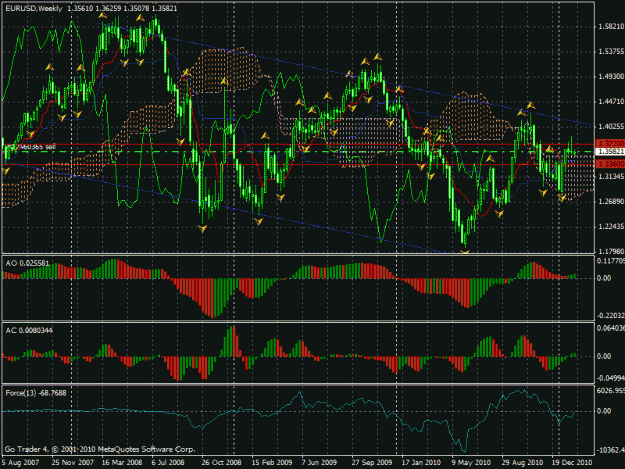Click the AO scale maximum 0.117709
This screenshot has width=625, height=469.
click(611, 261)
